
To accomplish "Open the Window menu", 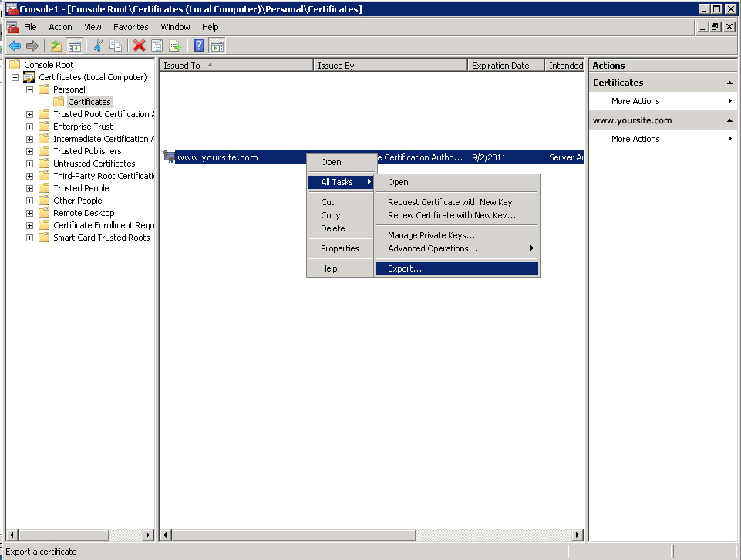I will pos(175,27).
